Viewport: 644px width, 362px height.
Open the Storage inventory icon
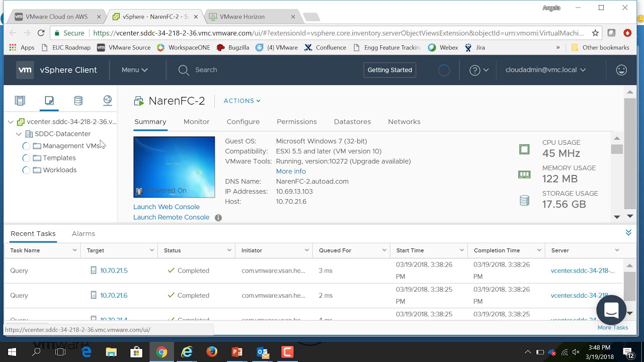78,101
